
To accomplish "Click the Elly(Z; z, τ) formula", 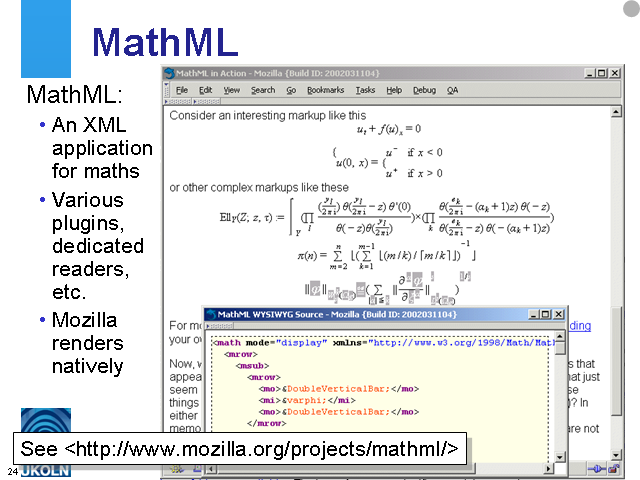I will tap(387, 217).
